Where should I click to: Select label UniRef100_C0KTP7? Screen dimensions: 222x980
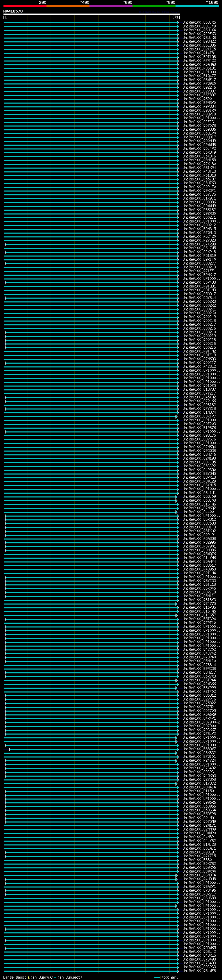pos(199,416)
